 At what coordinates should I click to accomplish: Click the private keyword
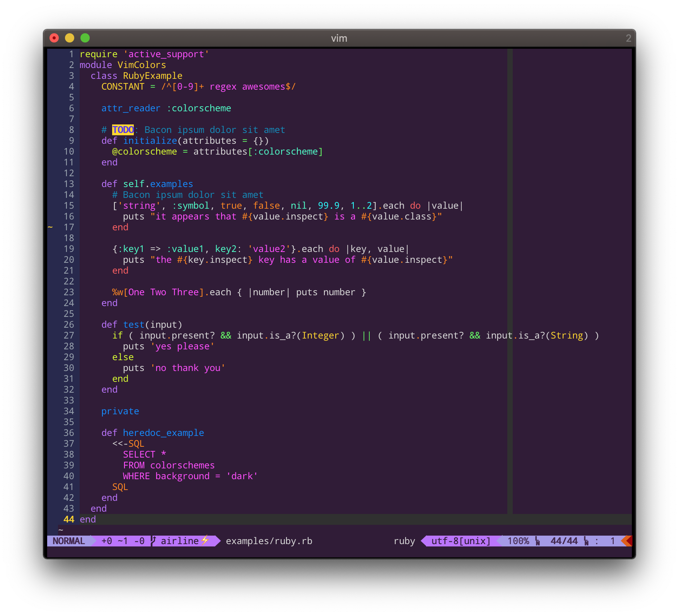[x=120, y=412]
